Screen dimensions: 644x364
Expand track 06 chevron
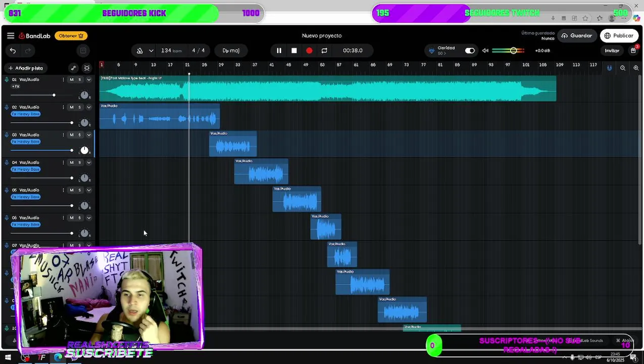pos(89,218)
